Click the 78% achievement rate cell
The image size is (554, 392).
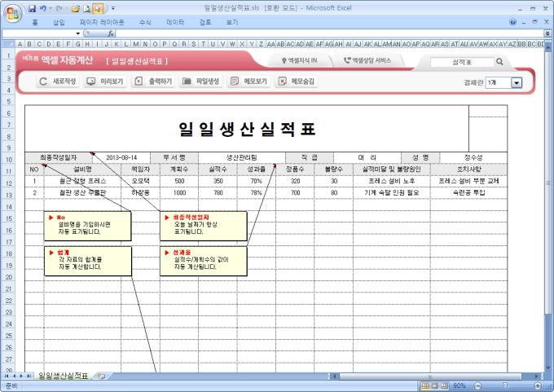click(x=256, y=192)
